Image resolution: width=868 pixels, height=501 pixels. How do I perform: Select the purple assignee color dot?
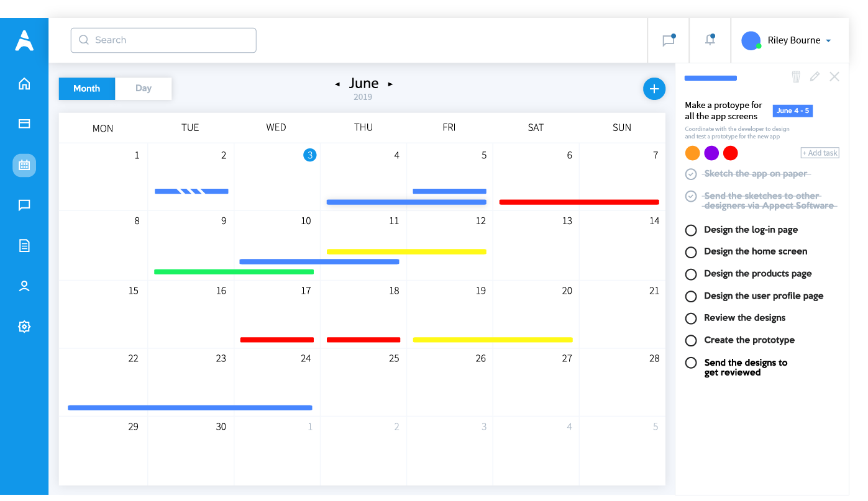pyautogui.click(x=711, y=153)
